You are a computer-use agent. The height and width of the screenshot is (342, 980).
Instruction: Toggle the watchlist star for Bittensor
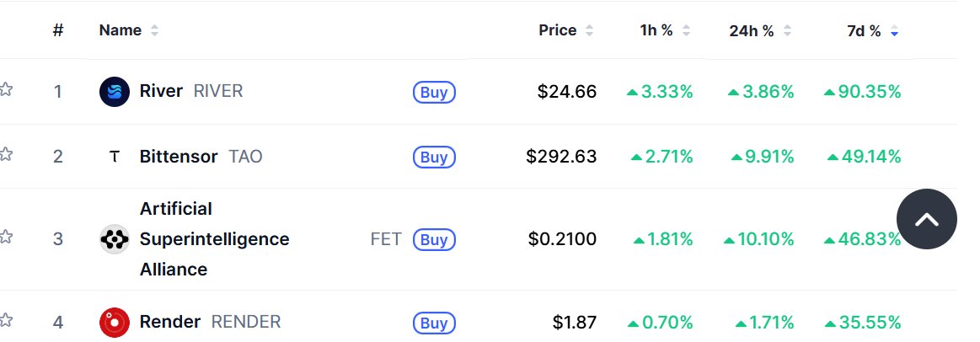click(x=6, y=155)
